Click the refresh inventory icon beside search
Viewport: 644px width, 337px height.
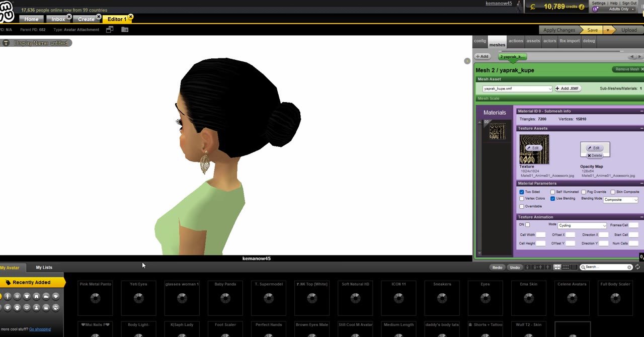coord(638,267)
